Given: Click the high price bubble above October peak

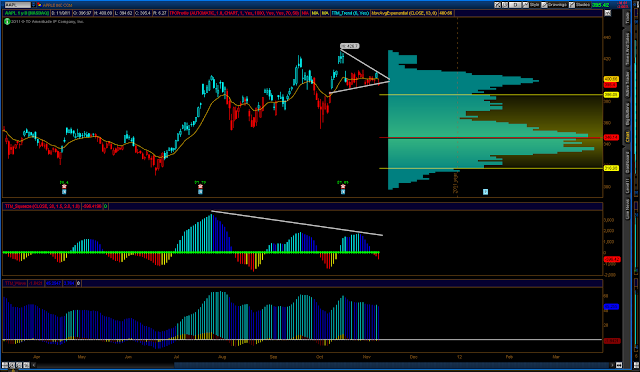Looking at the screenshot, I should pyautogui.click(x=350, y=46).
